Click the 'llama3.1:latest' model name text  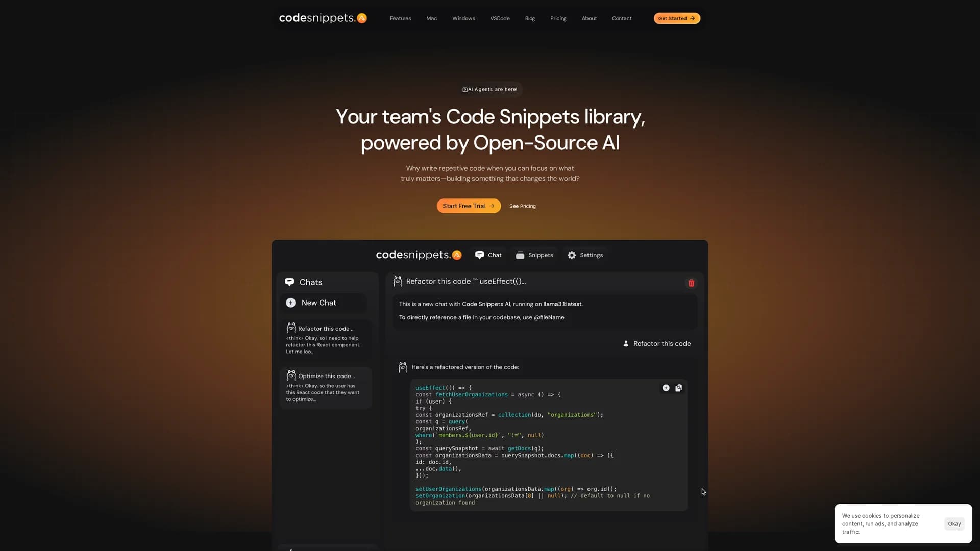click(x=562, y=304)
